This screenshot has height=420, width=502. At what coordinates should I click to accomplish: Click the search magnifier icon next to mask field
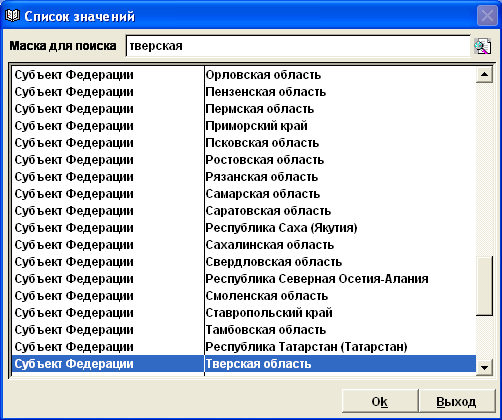pyautogui.click(x=482, y=46)
